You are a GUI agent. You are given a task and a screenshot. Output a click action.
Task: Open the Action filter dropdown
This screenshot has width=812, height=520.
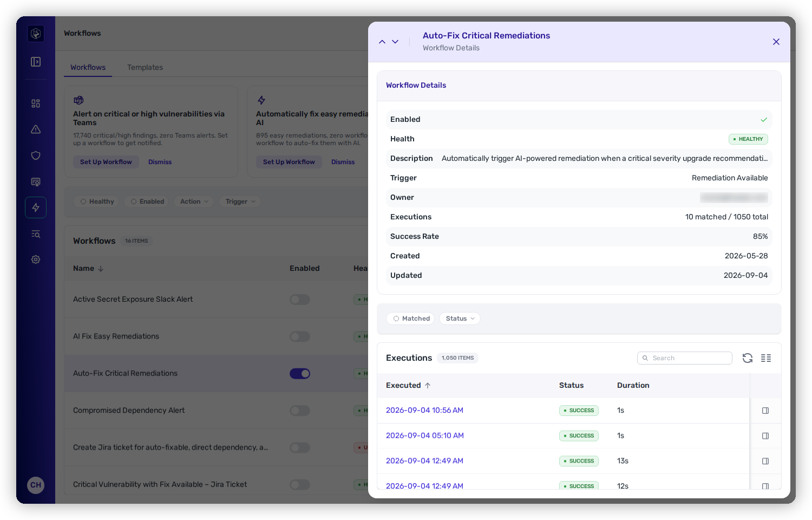click(x=194, y=201)
